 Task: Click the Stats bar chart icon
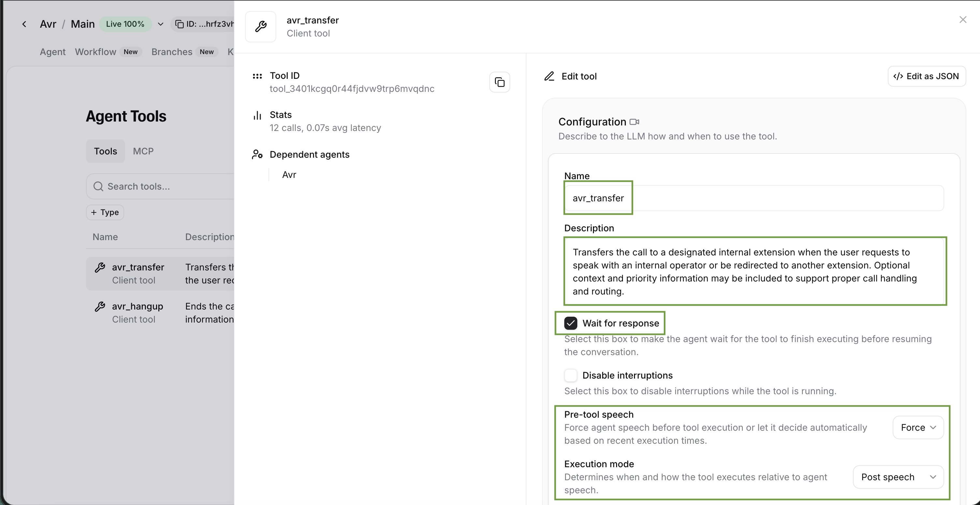258,115
